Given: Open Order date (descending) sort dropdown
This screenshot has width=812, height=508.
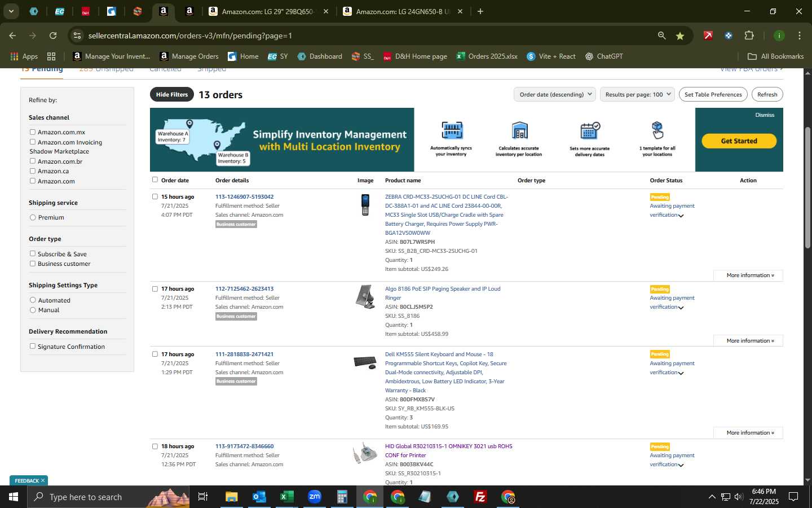Looking at the screenshot, I should click(x=555, y=94).
